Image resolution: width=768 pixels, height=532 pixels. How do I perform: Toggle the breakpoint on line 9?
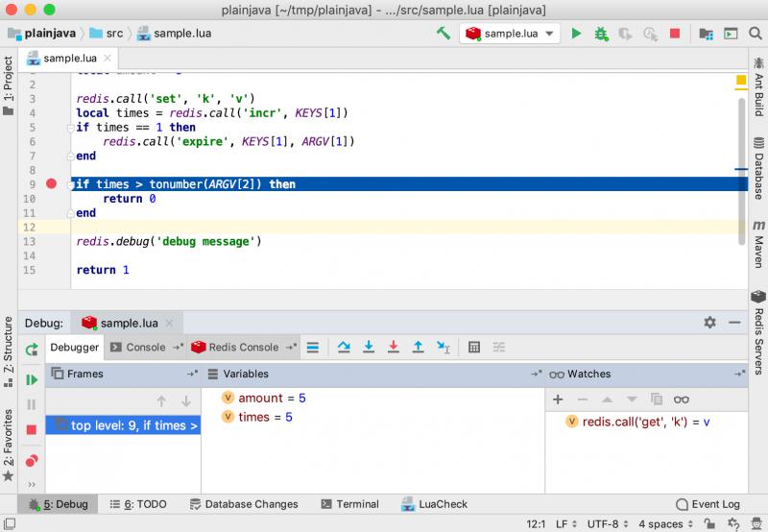coord(52,183)
